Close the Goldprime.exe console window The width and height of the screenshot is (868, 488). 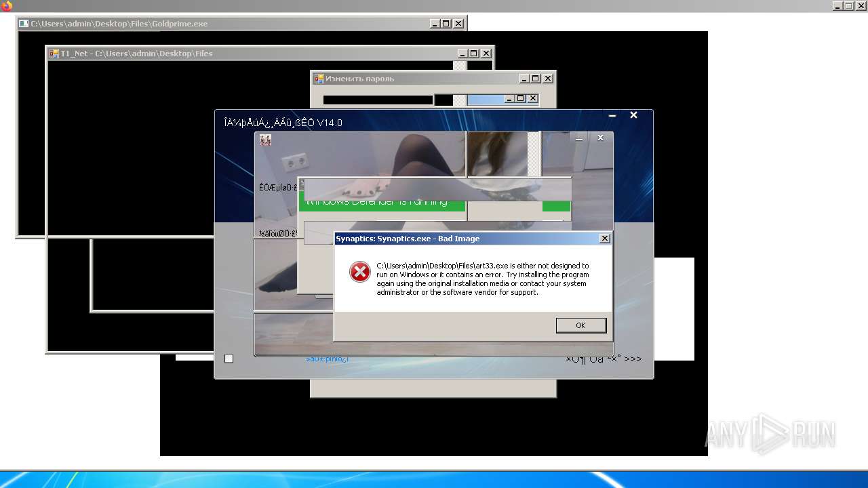458,24
